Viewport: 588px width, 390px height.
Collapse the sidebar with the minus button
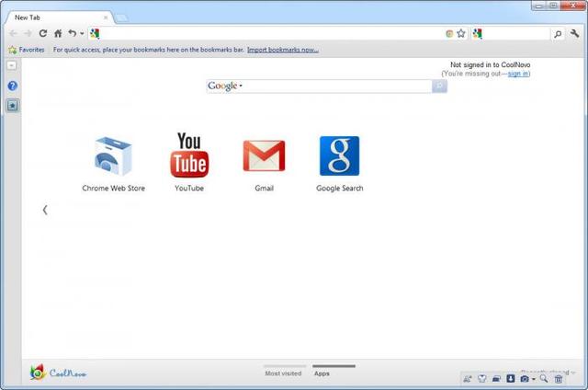tap(12, 65)
